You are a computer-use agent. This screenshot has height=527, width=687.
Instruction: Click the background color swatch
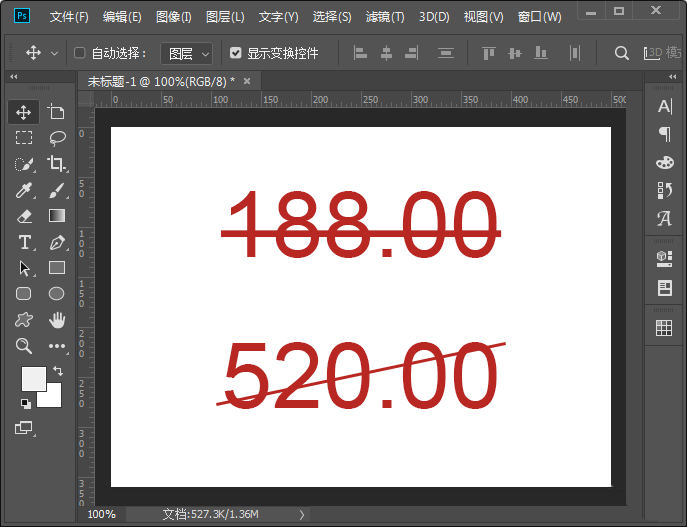[x=53, y=397]
